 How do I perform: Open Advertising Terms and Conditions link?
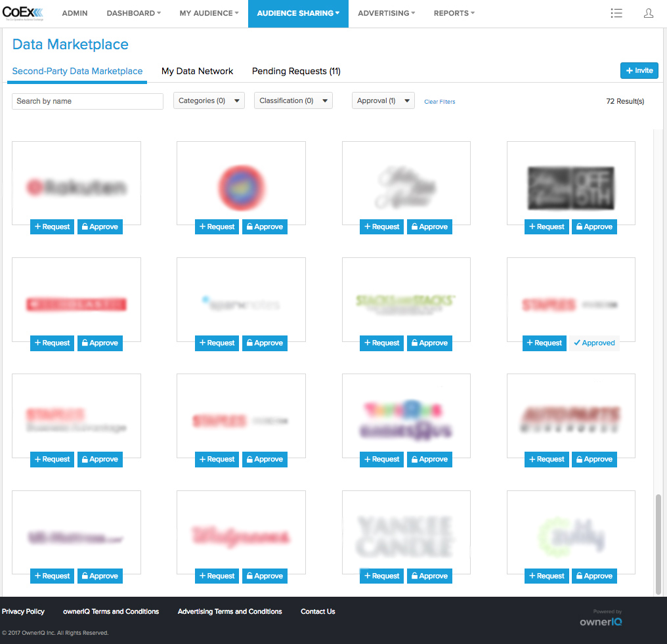[x=230, y=611]
